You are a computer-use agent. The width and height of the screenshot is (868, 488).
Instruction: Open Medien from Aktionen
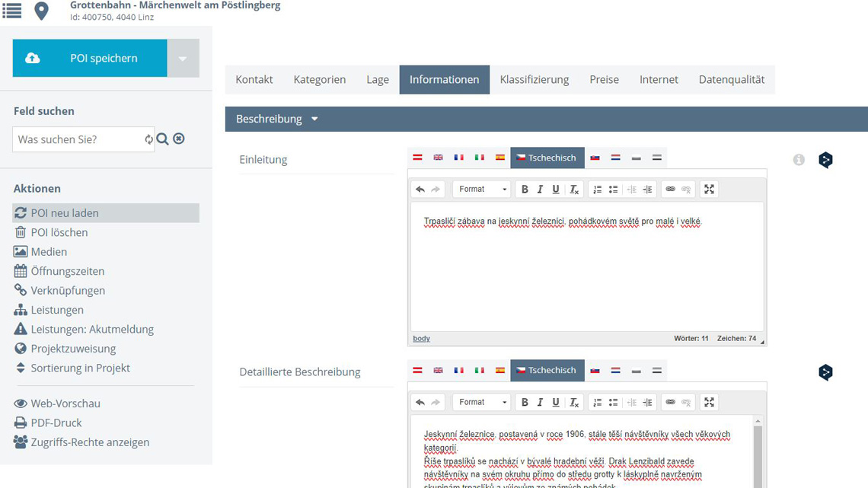coord(40,252)
